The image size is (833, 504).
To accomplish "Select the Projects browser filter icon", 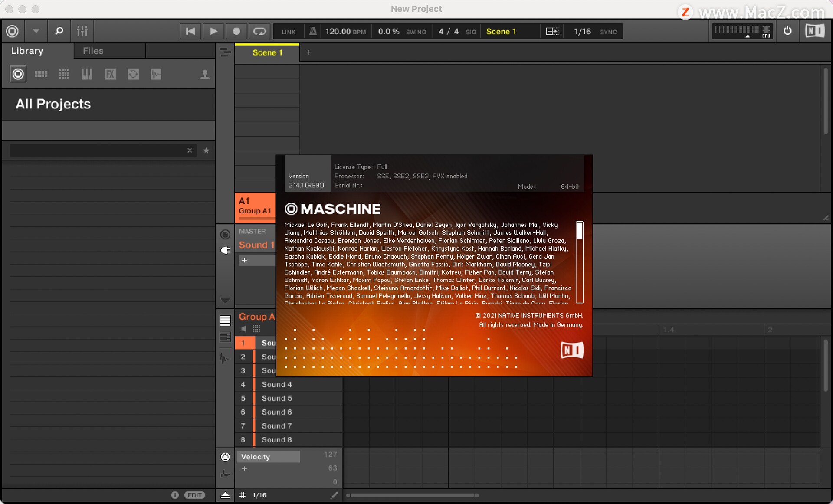I will pyautogui.click(x=18, y=74).
